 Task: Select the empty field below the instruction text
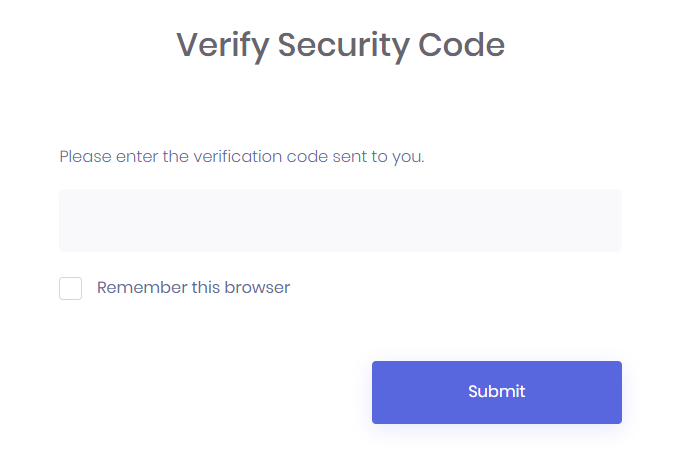click(x=340, y=220)
